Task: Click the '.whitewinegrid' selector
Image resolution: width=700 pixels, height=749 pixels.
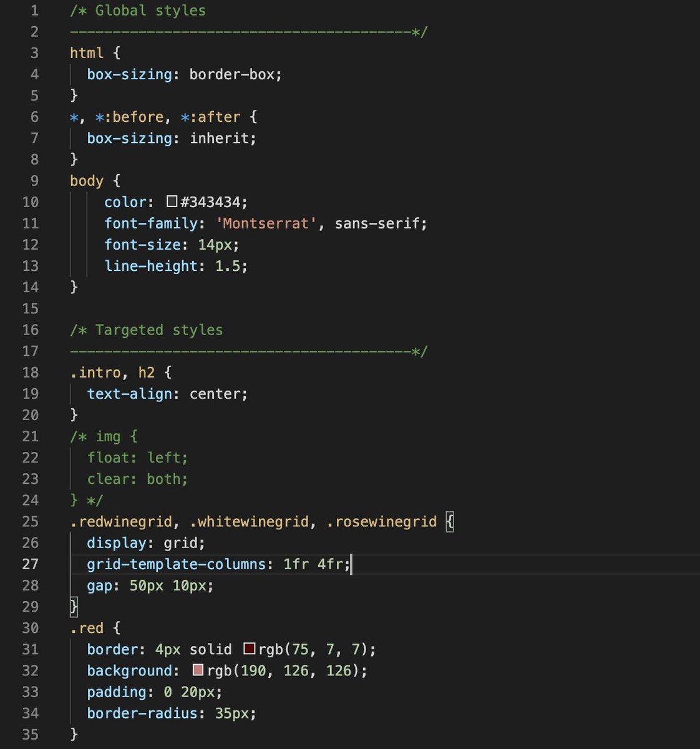Action: click(x=249, y=521)
